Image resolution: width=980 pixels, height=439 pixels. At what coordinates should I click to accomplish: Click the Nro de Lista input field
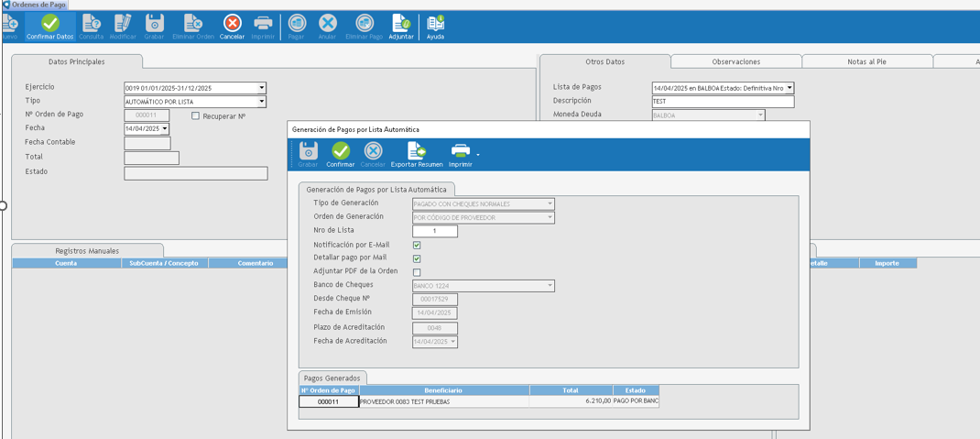click(x=435, y=231)
